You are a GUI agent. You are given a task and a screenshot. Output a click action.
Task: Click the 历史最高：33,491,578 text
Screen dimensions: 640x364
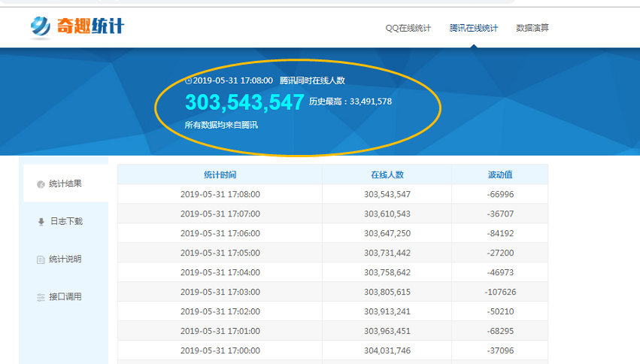(x=350, y=102)
